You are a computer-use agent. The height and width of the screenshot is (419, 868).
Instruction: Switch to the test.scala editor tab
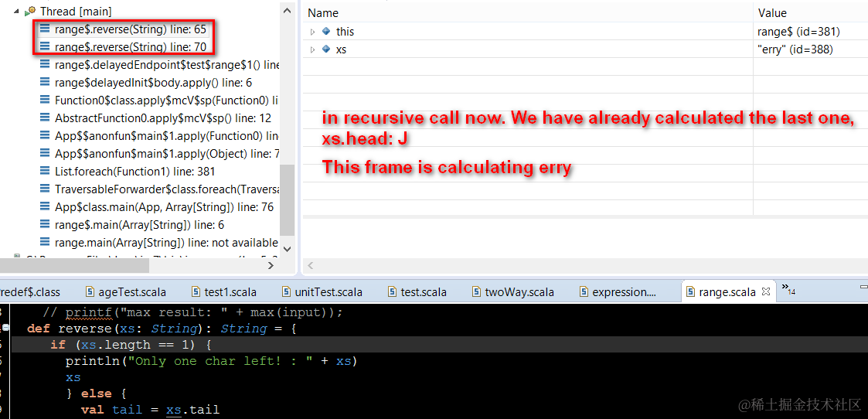pos(424,292)
